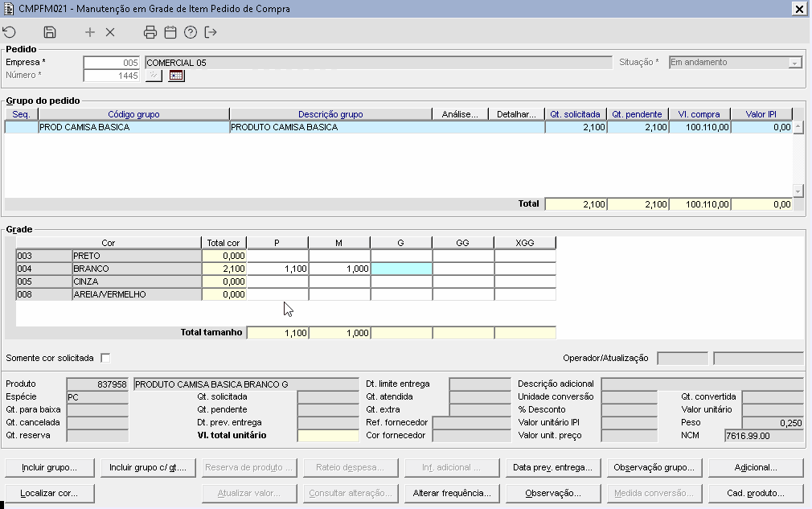Click the Incluir grupo... button
812x509 pixels.
(50, 467)
